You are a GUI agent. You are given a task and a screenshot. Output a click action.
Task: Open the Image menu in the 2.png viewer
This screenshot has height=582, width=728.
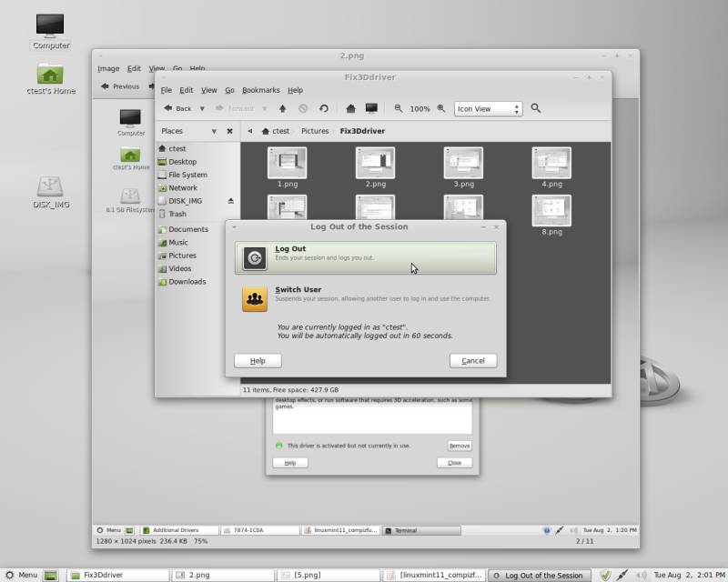click(108, 69)
